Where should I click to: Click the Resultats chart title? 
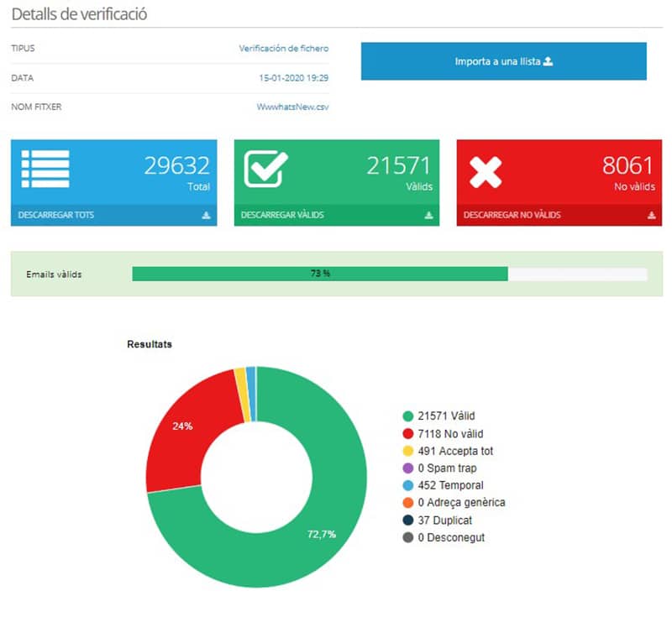tap(150, 344)
